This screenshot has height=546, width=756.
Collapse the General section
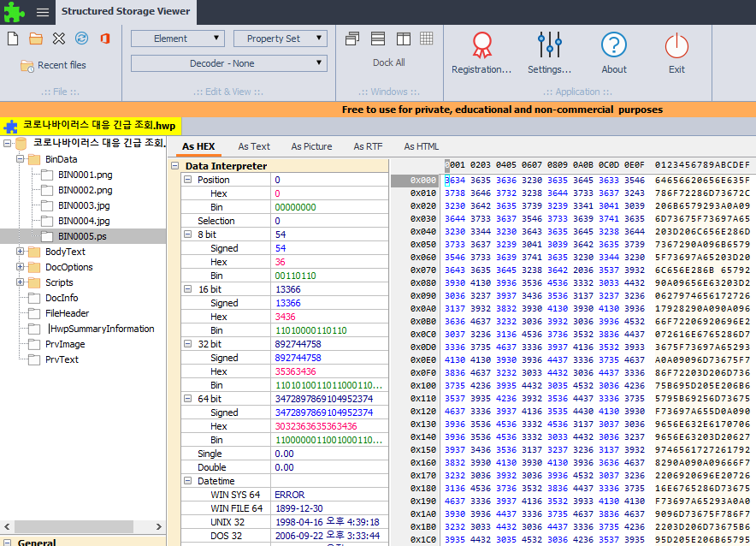pos(7,542)
